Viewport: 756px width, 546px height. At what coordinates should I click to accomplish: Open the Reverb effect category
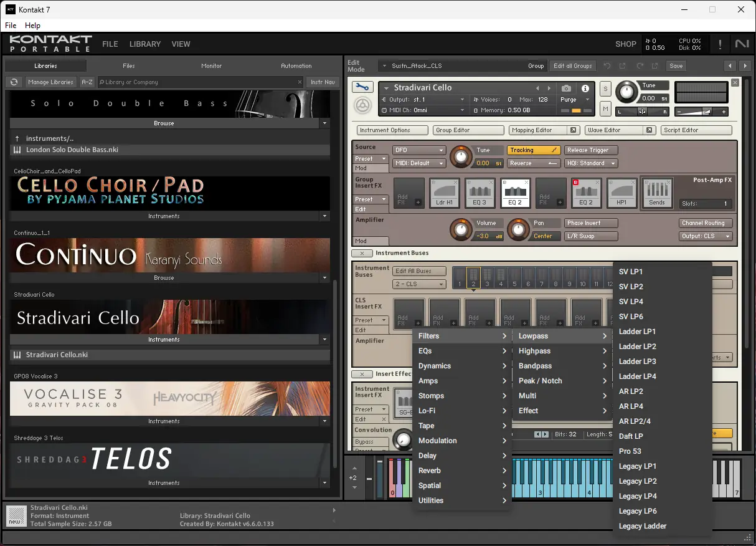pos(462,471)
